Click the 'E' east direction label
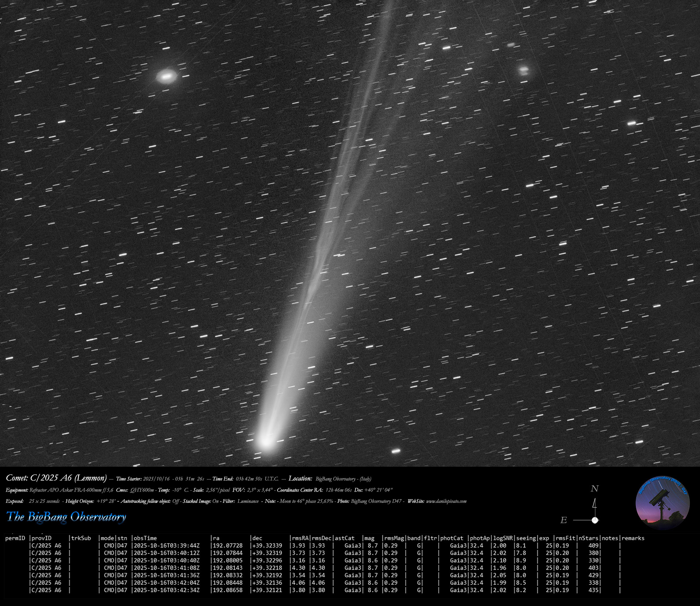This screenshot has width=700, height=606. click(564, 520)
